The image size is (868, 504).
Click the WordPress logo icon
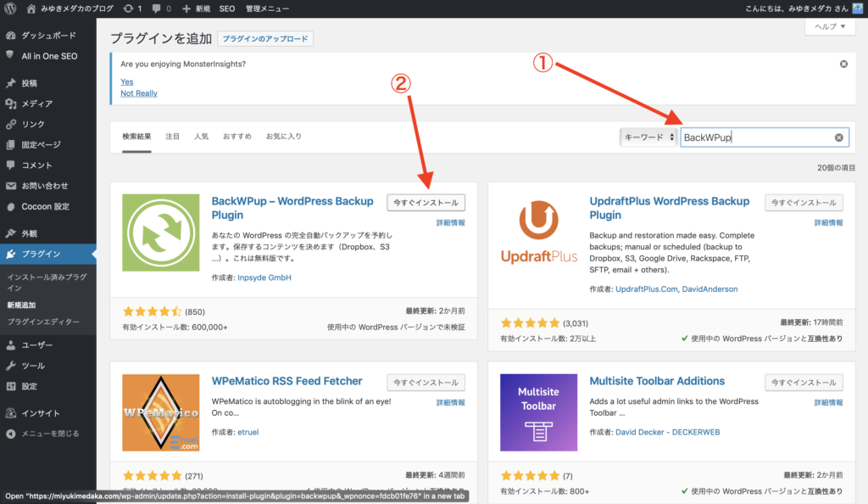pos(10,8)
